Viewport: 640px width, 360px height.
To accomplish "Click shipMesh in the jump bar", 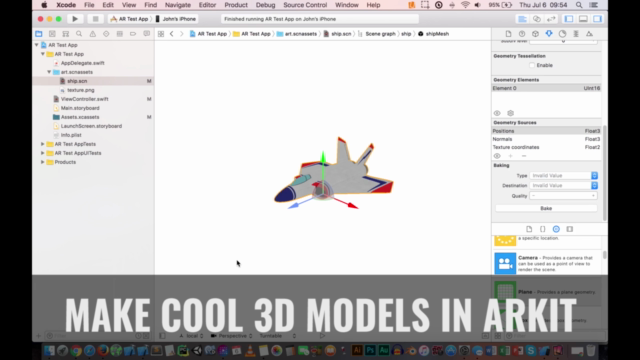I will 433,34.
